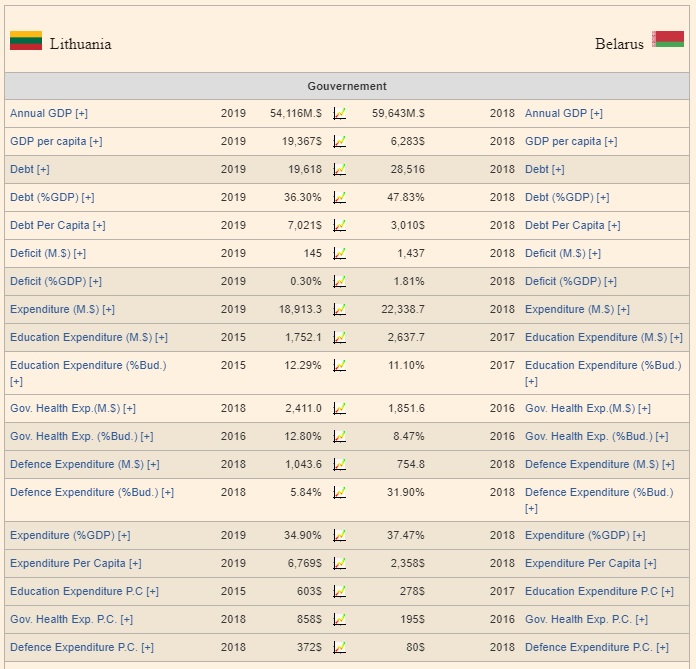Open Lithuania's Expenditure Per Capita [+] link
This screenshot has width=696, height=669.
(x=76, y=563)
